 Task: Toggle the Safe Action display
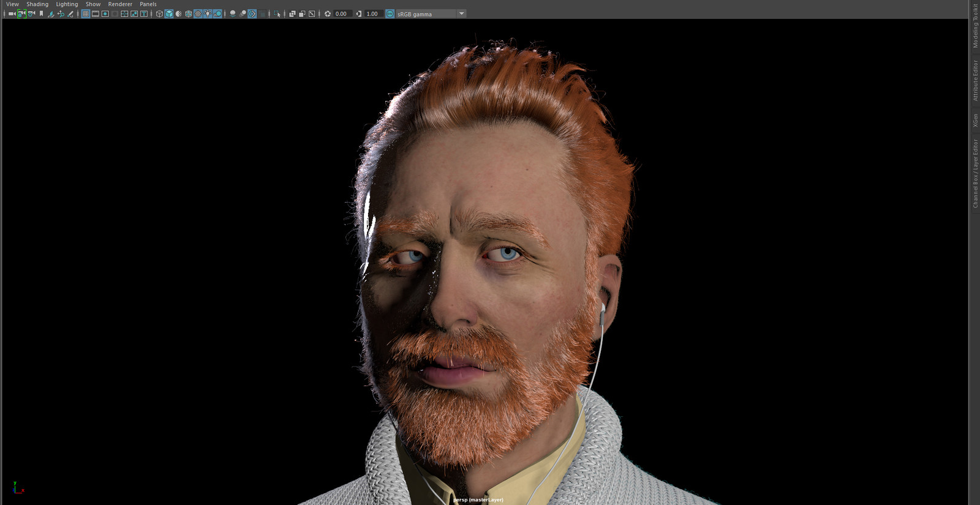[134, 13]
